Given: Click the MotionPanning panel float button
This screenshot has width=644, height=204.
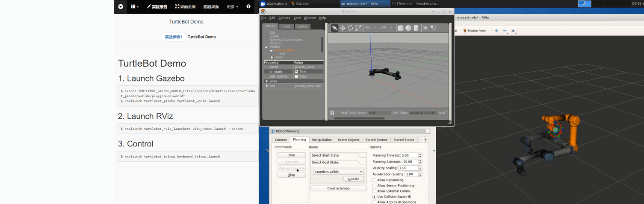Looking at the screenshot, I should pyautogui.click(x=428, y=131).
